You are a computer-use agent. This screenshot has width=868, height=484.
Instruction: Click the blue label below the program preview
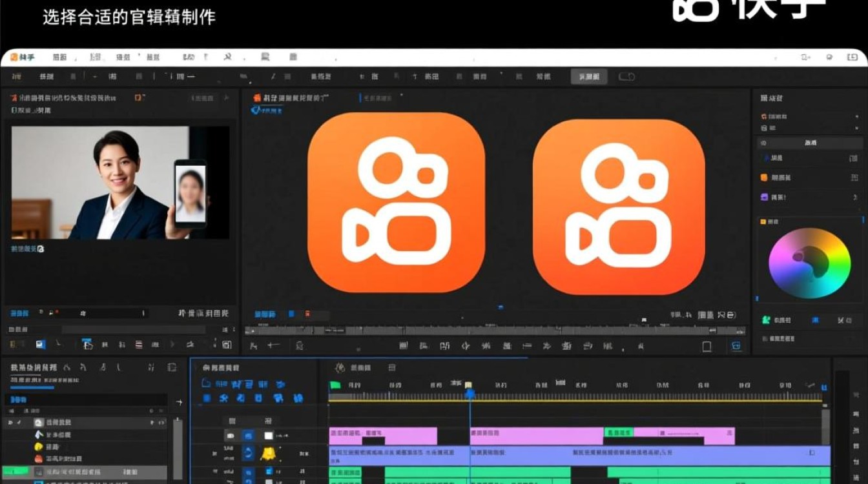[x=265, y=314]
